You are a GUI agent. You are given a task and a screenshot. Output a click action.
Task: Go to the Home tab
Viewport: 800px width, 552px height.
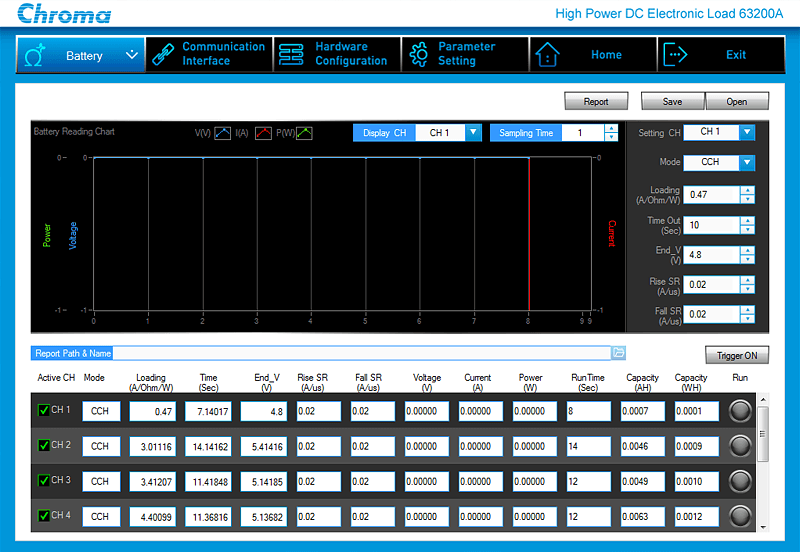tap(593, 54)
